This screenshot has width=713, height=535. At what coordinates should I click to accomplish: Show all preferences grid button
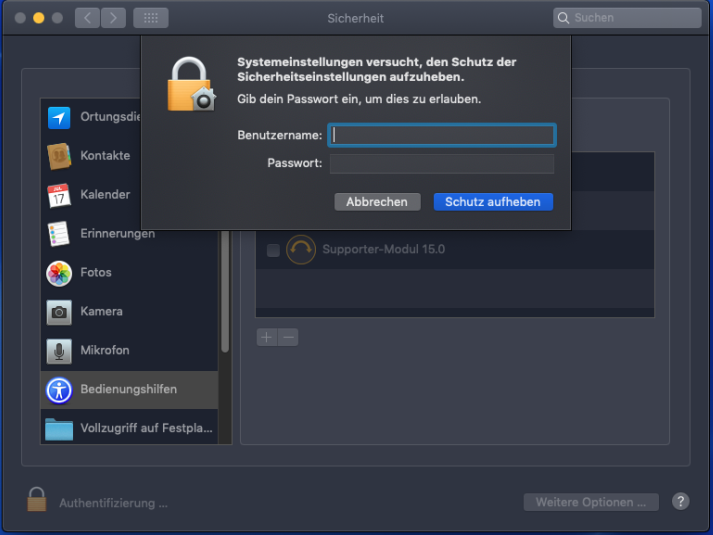click(150, 18)
